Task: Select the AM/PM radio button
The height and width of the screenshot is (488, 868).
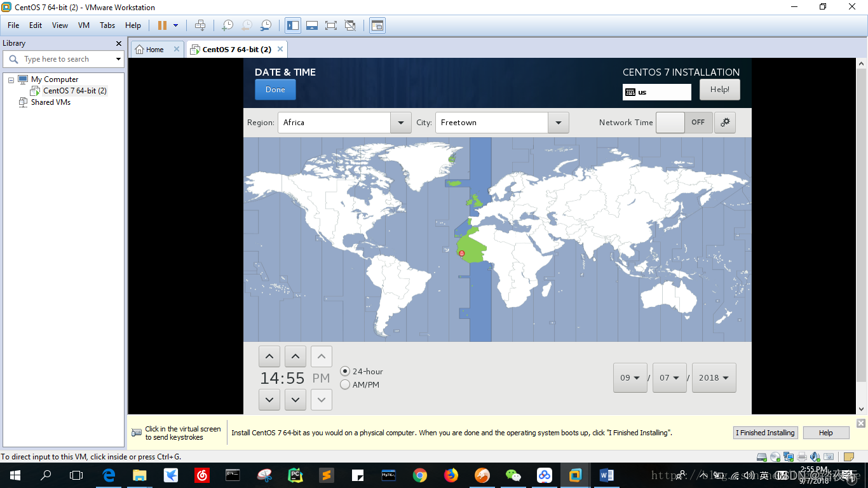Action: click(345, 384)
